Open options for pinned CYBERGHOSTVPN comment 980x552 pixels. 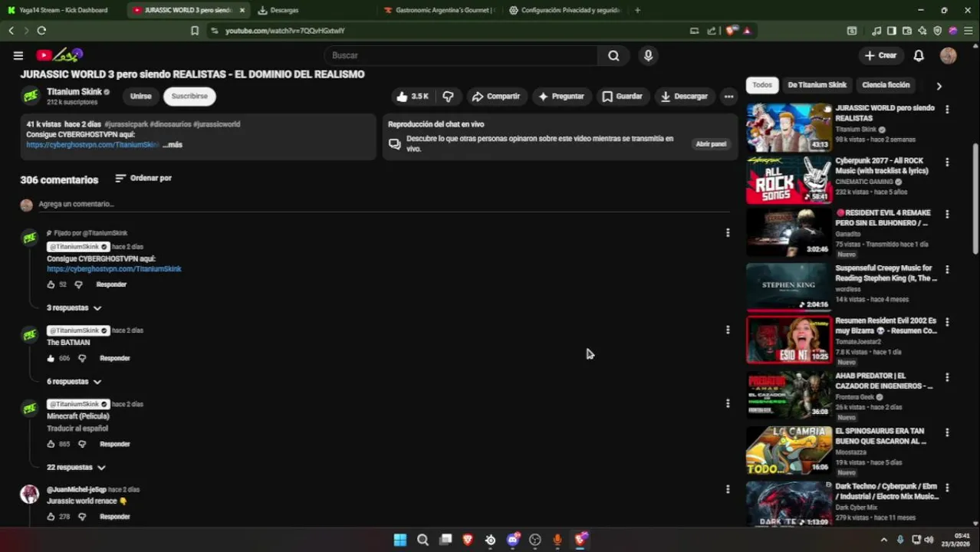pos(728,232)
